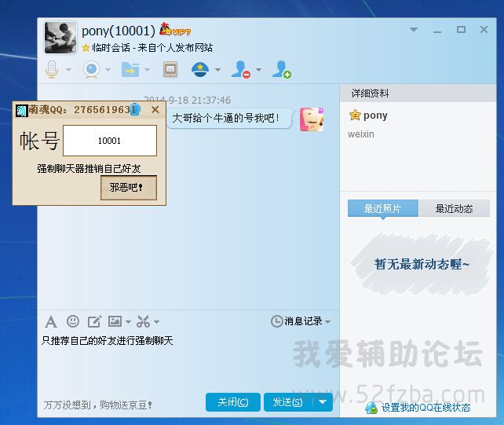Send the message with 发送(S)

[x=287, y=402]
